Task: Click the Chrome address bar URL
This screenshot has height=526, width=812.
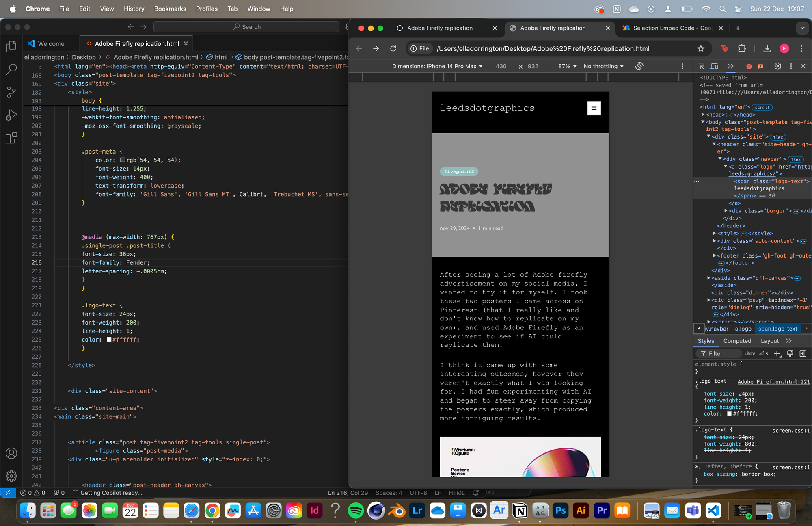Action: (x=543, y=49)
